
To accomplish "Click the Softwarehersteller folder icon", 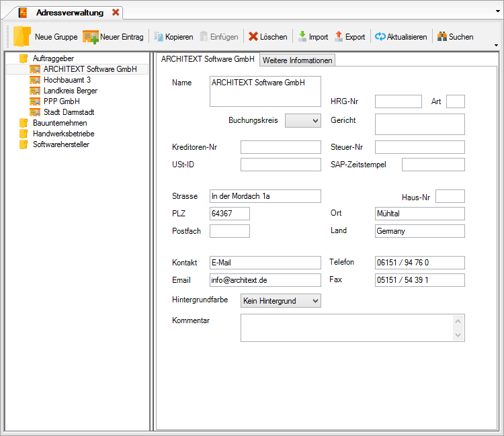I will pos(24,144).
